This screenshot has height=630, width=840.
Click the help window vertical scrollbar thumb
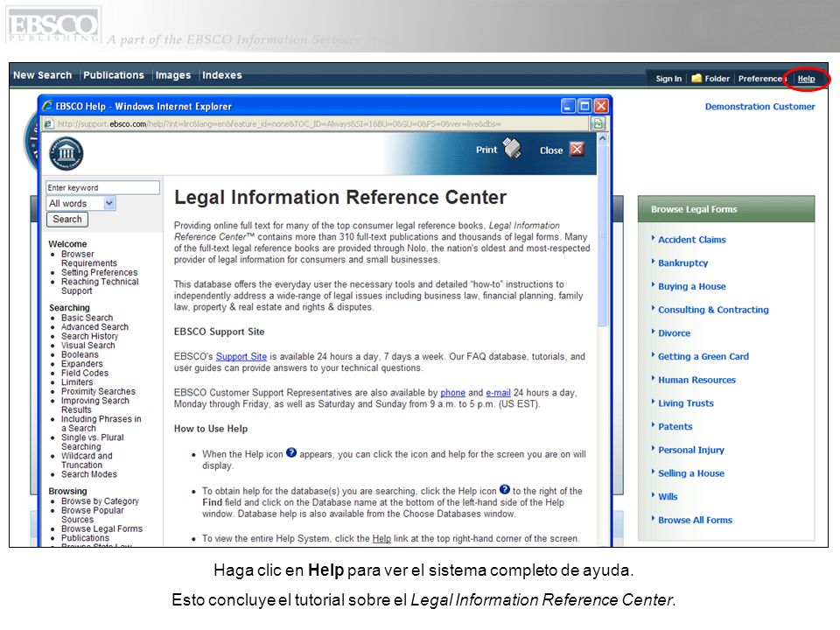pyautogui.click(x=602, y=235)
